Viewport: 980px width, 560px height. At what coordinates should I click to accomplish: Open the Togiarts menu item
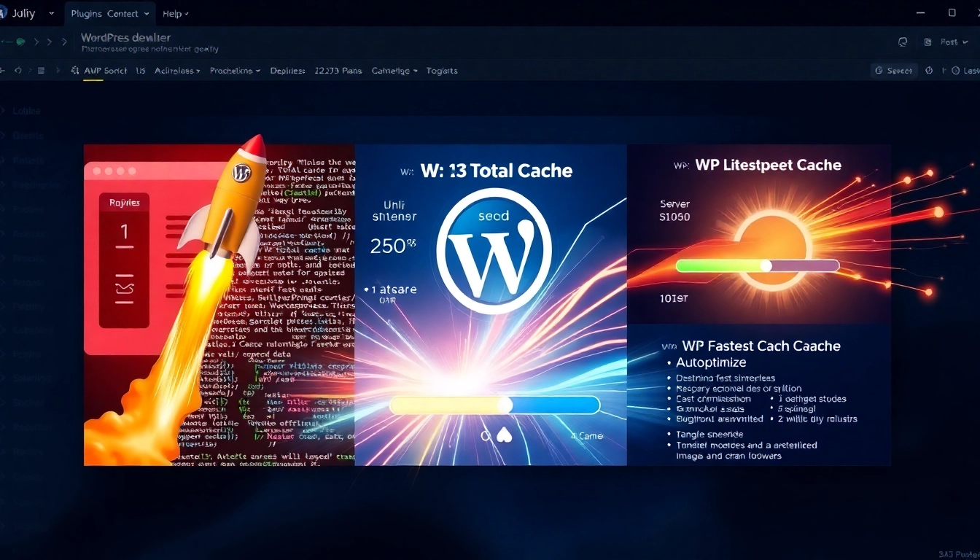[x=442, y=71]
